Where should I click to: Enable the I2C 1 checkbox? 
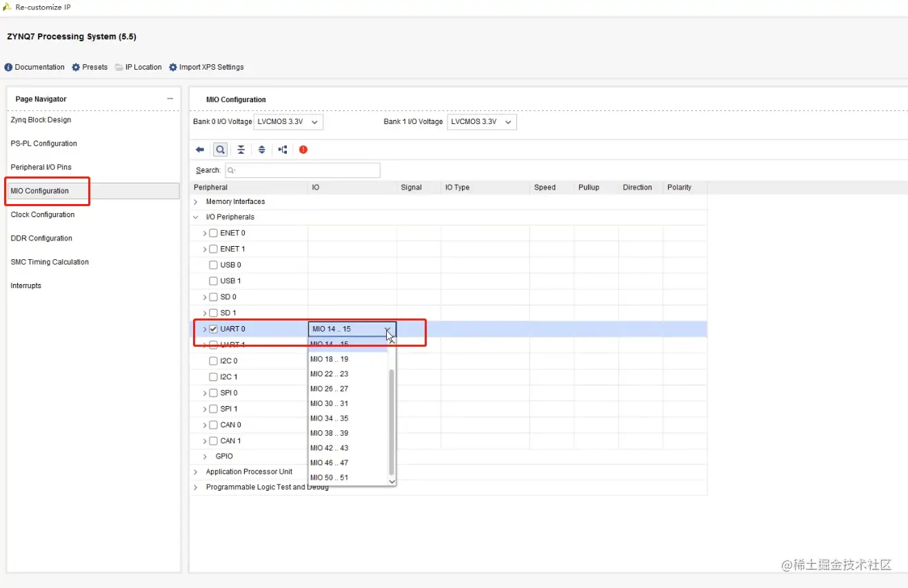(x=213, y=377)
